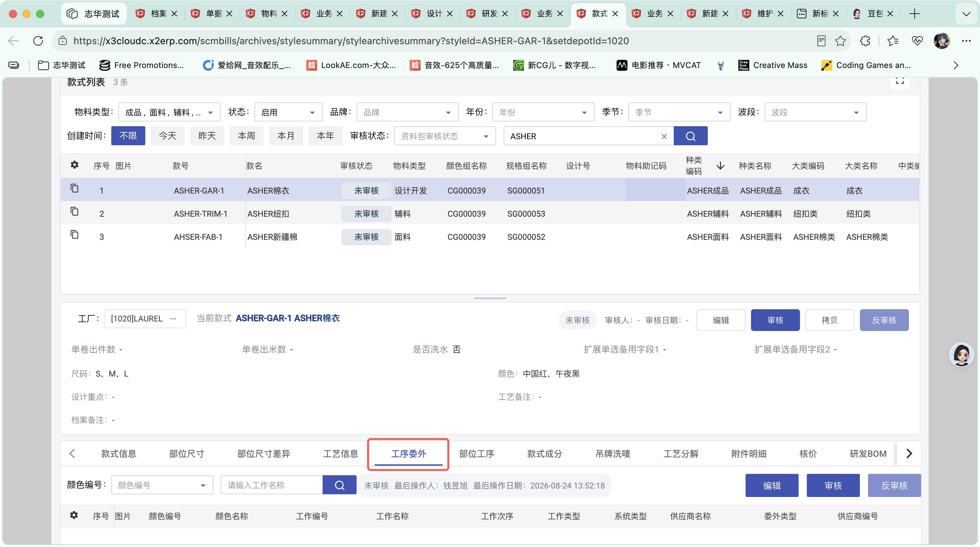
Task: Switch to 研发BOM tab
Action: (868, 454)
